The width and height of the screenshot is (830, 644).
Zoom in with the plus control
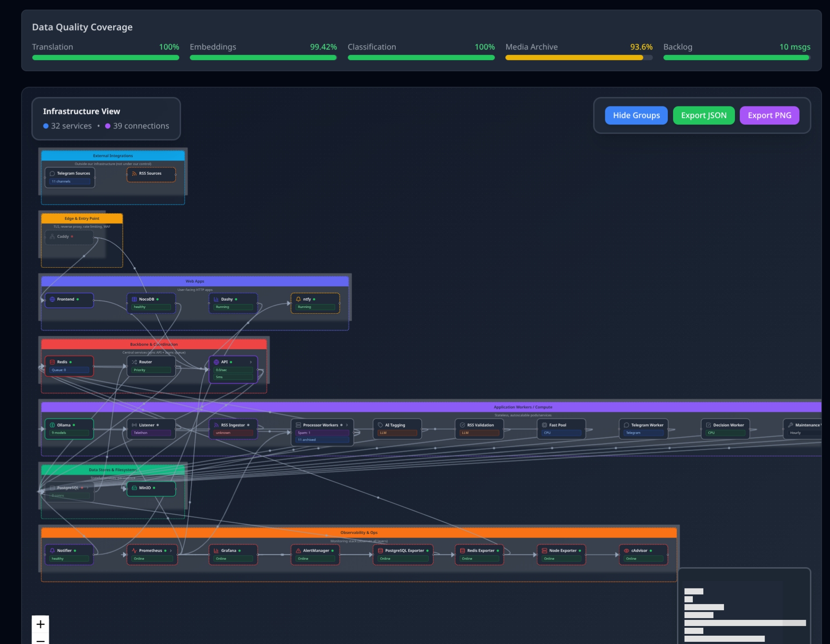click(40, 624)
